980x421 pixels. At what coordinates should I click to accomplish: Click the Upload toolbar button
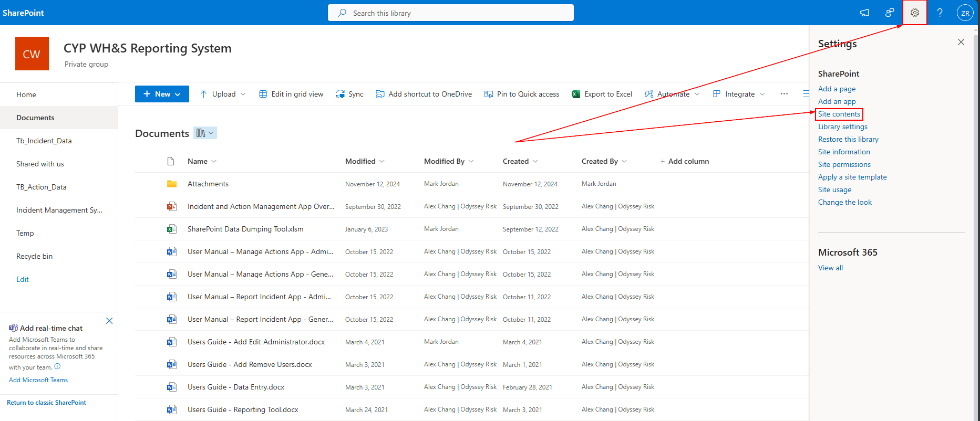[x=223, y=94]
